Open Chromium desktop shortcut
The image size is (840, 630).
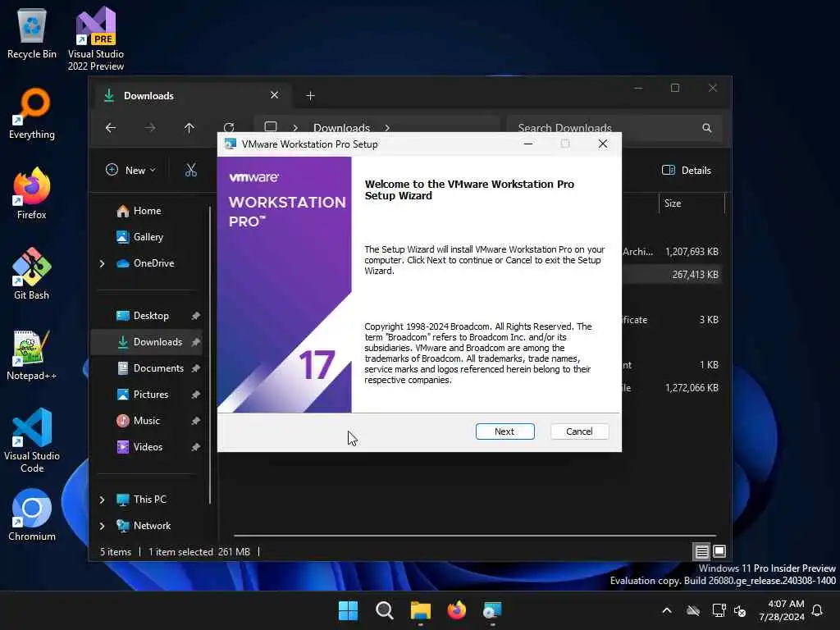(x=32, y=515)
